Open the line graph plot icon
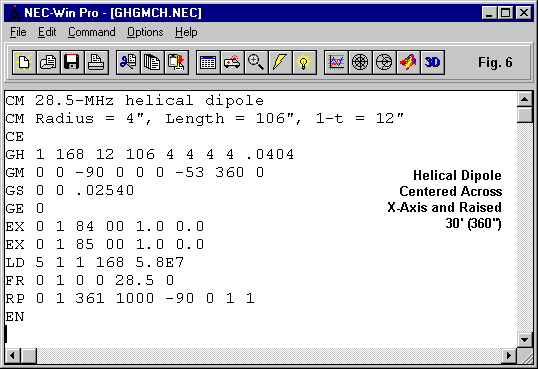Viewport: 538px width, 369px height. tap(336, 62)
